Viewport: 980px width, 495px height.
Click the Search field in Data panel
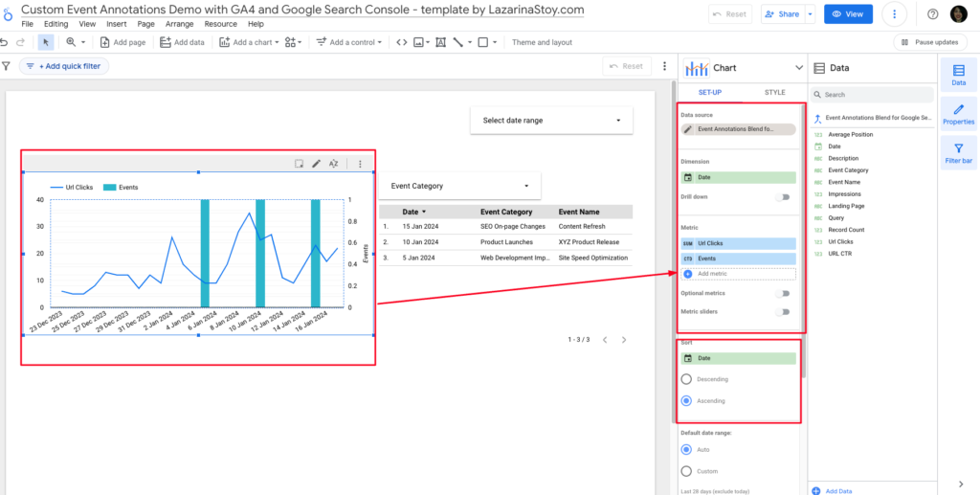(872, 95)
